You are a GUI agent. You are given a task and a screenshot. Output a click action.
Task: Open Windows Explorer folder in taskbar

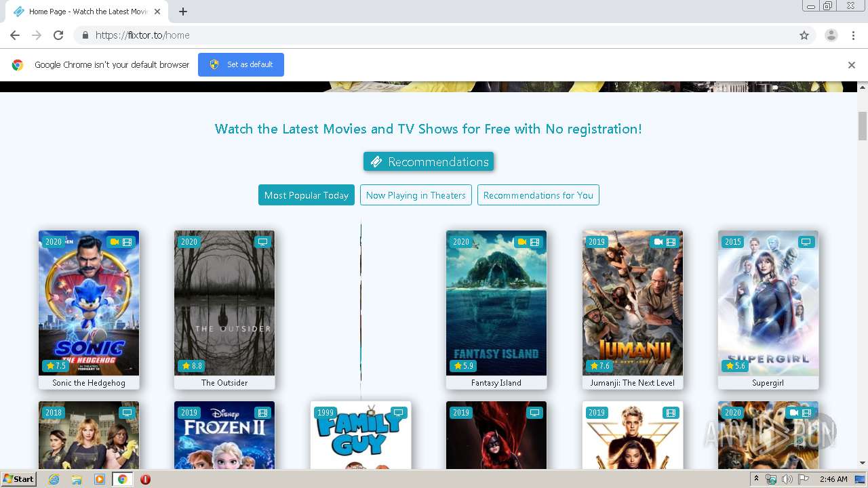[77, 479]
